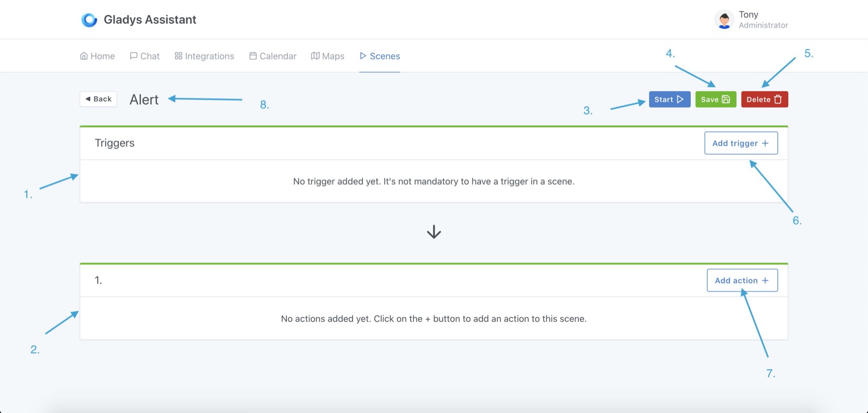Click the down arrow between Triggers and actions
The image size is (868, 413).
pyautogui.click(x=434, y=232)
